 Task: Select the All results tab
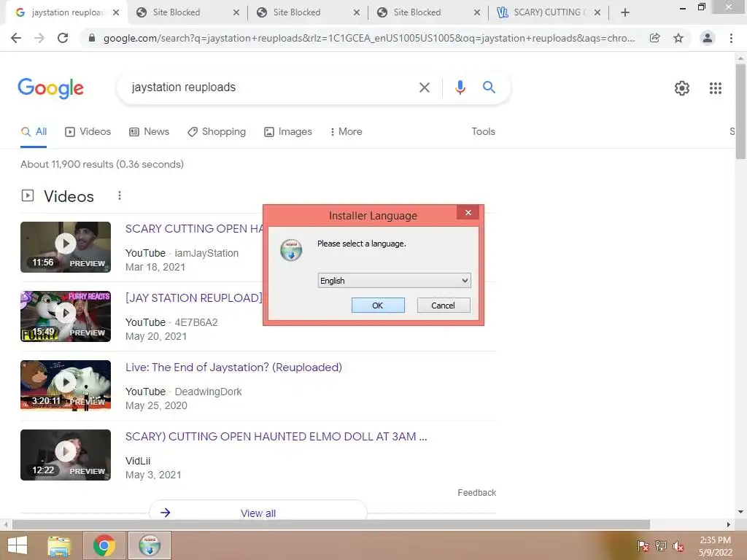coord(34,132)
